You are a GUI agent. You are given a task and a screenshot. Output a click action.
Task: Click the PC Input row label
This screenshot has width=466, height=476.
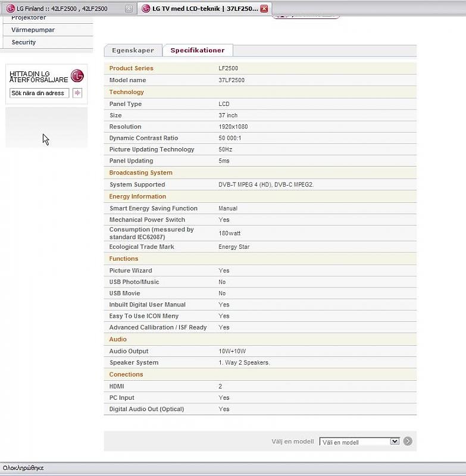(x=122, y=397)
